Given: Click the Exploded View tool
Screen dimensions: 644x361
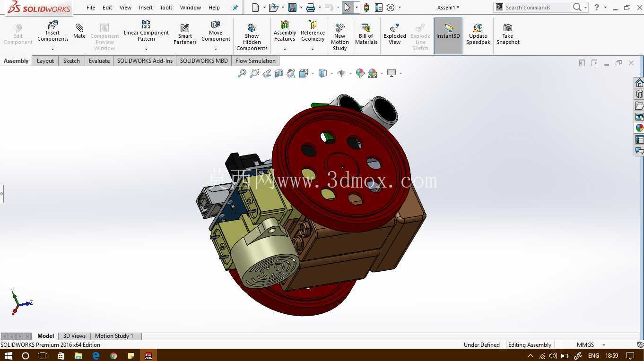Looking at the screenshot, I should pyautogui.click(x=395, y=34).
